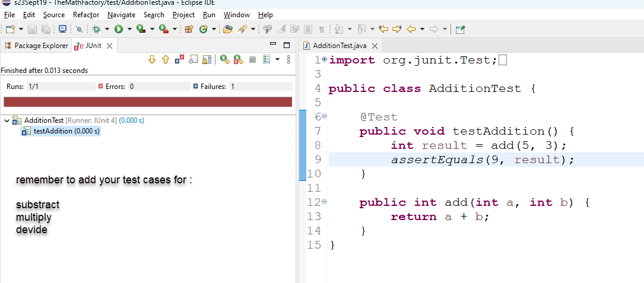Click the Stop JUnit Test Run icon
Viewport: 644px width, 283px height.
pyautogui.click(x=253, y=59)
